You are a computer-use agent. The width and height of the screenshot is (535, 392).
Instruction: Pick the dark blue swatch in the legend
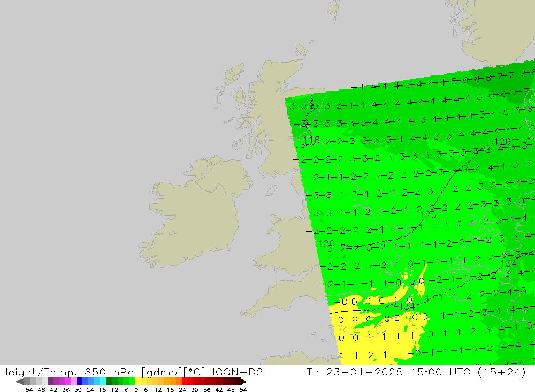pos(79,381)
